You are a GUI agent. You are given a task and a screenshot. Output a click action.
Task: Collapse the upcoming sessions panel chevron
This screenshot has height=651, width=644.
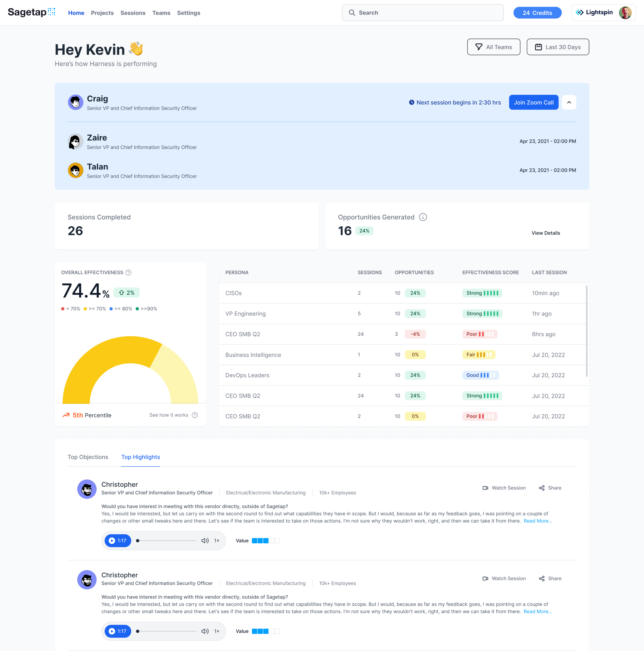click(x=569, y=103)
